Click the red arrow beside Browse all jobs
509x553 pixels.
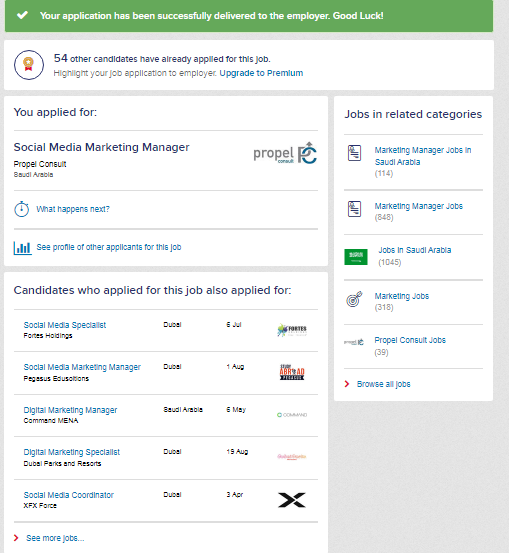click(347, 384)
